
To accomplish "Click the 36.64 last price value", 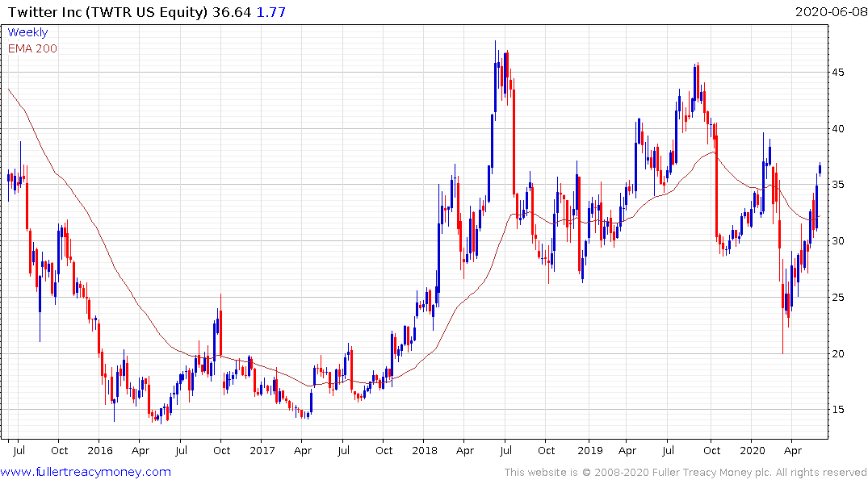I will [x=232, y=12].
